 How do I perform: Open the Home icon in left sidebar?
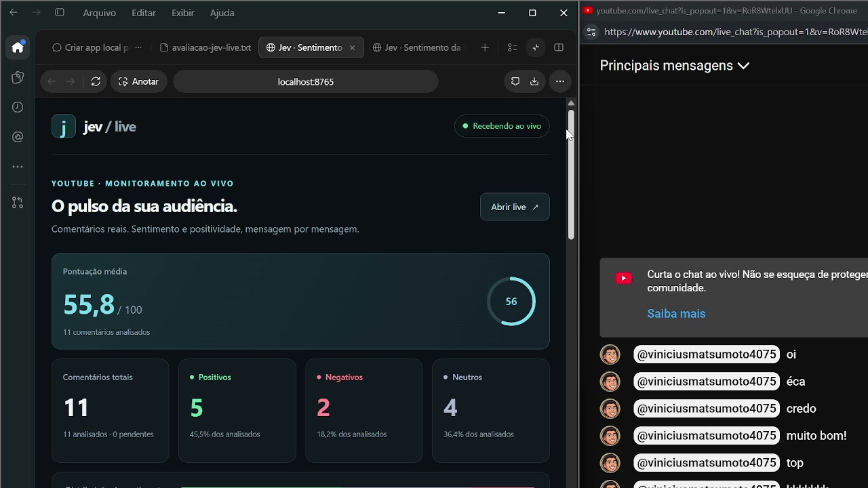click(x=18, y=47)
